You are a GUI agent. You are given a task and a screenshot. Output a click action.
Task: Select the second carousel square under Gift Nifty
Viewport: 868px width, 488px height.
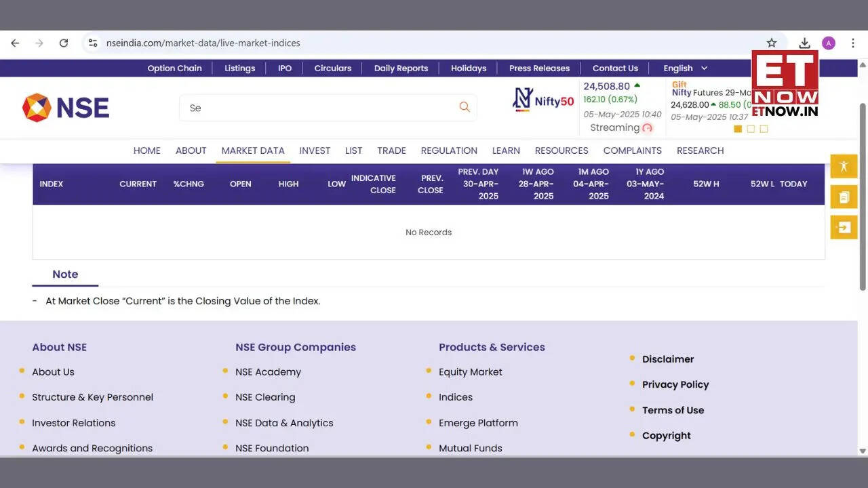[x=750, y=129]
